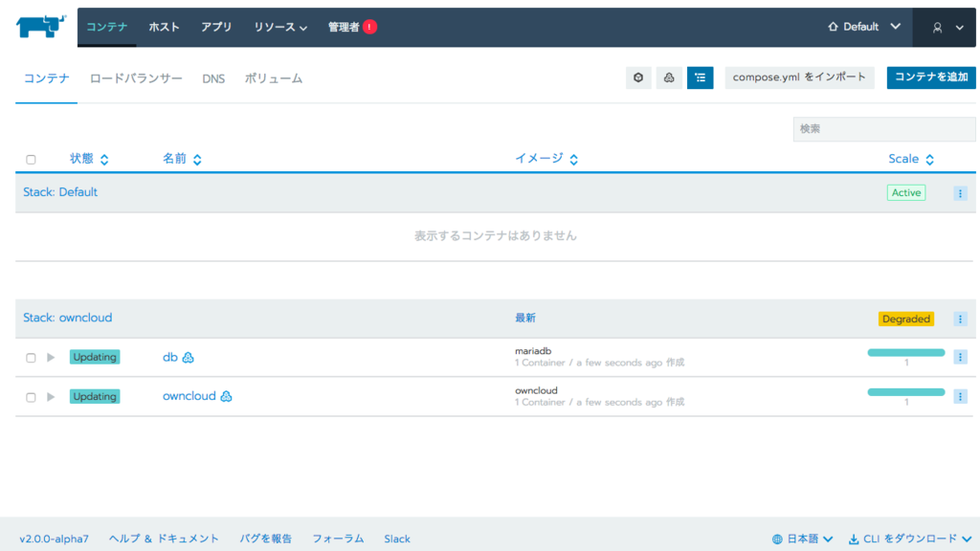Check the owncloud row checkbox
980x551 pixels.
[31, 397]
